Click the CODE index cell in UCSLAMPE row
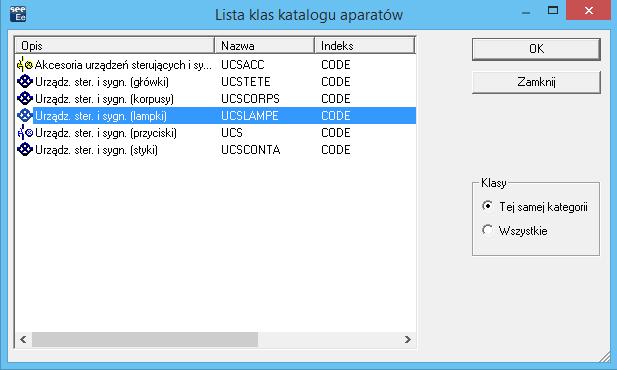Image resolution: width=617 pixels, height=370 pixels. tap(336, 116)
